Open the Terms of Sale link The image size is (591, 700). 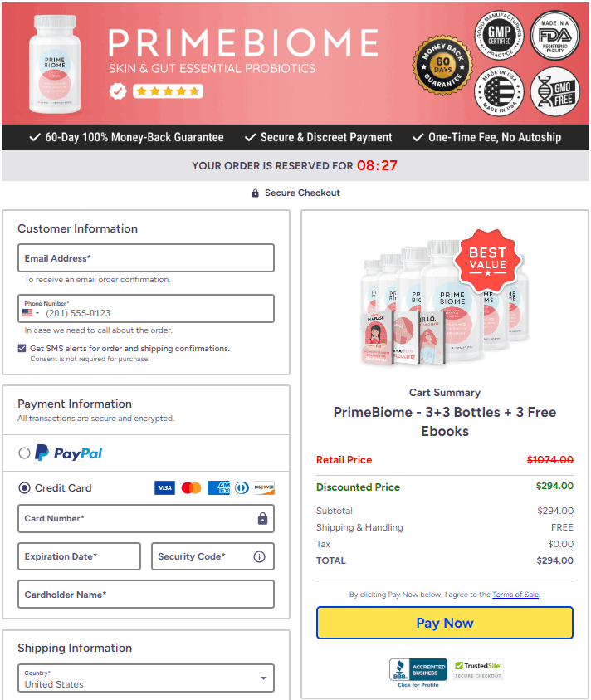pos(515,595)
